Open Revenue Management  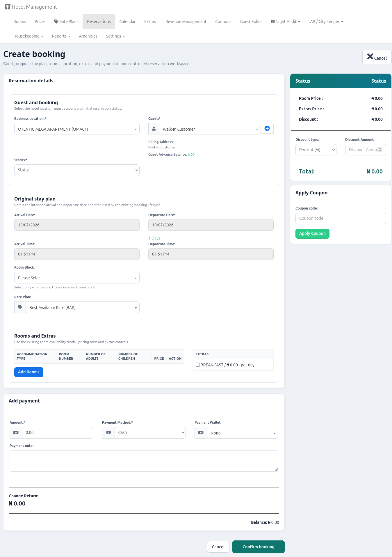(x=186, y=22)
